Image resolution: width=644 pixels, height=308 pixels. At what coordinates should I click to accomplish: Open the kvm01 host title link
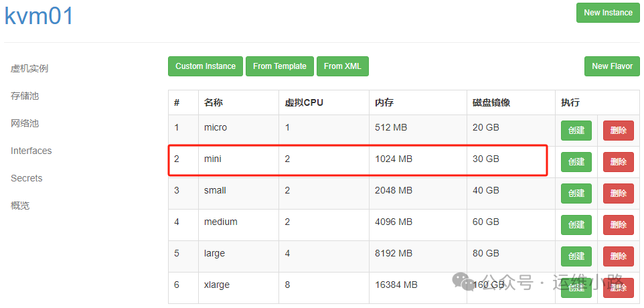click(x=39, y=15)
